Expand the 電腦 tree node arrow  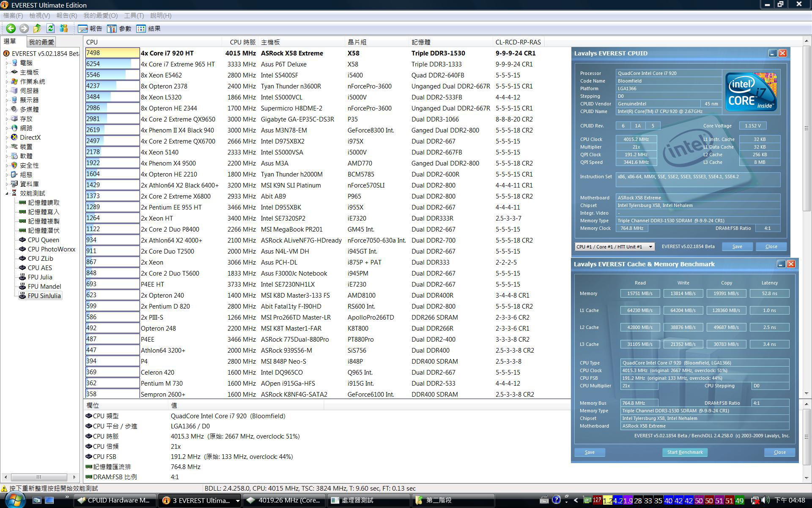coord(7,63)
